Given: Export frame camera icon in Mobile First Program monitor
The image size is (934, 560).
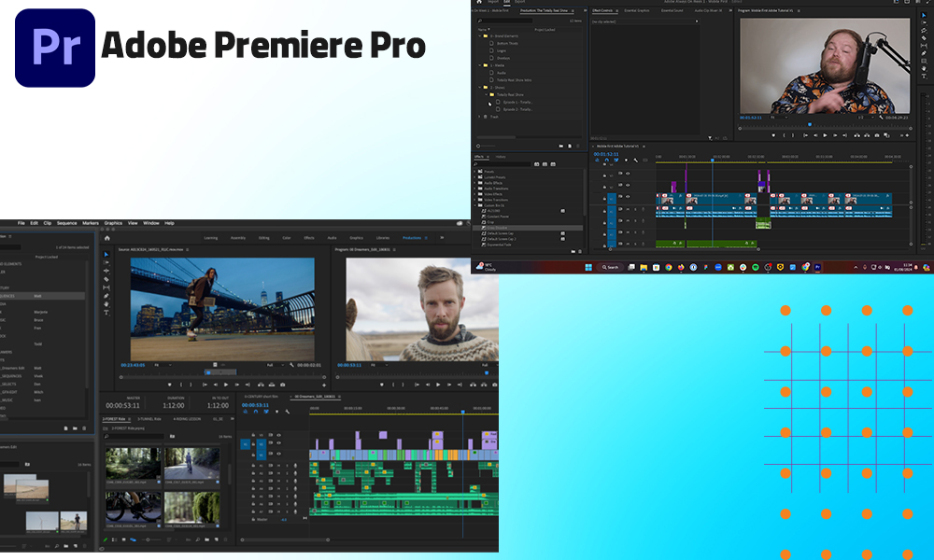Looking at the screenshot, I should [877, 135].
